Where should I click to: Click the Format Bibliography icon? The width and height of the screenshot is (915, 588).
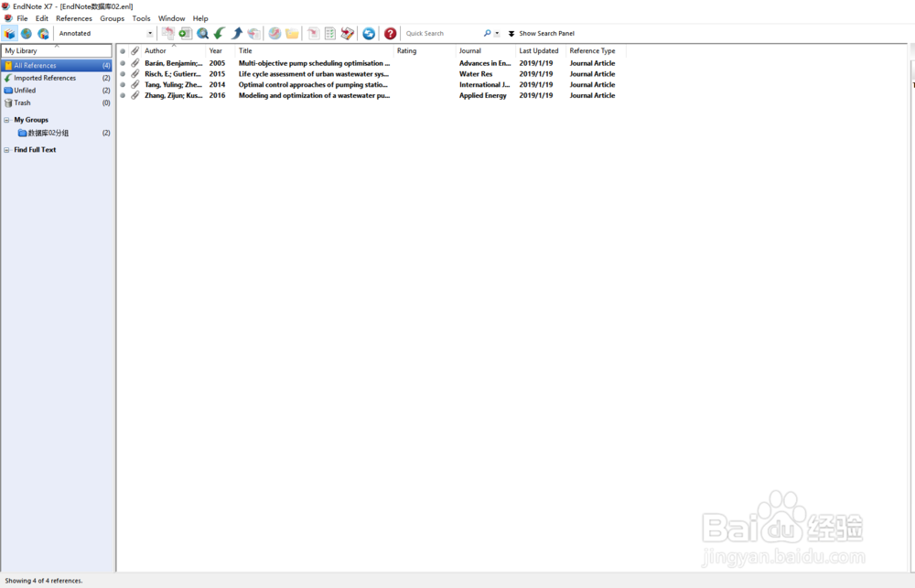point(330,33)
